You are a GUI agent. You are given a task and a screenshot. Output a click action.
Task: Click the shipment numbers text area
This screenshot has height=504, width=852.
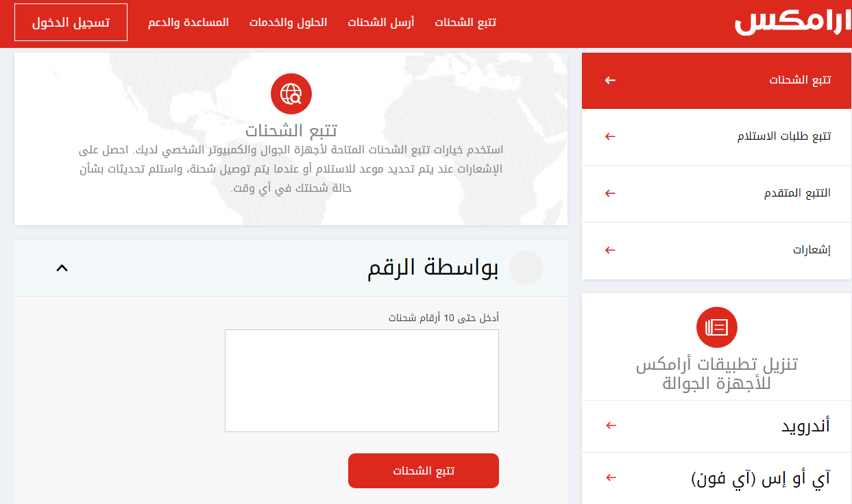point(361,381)
